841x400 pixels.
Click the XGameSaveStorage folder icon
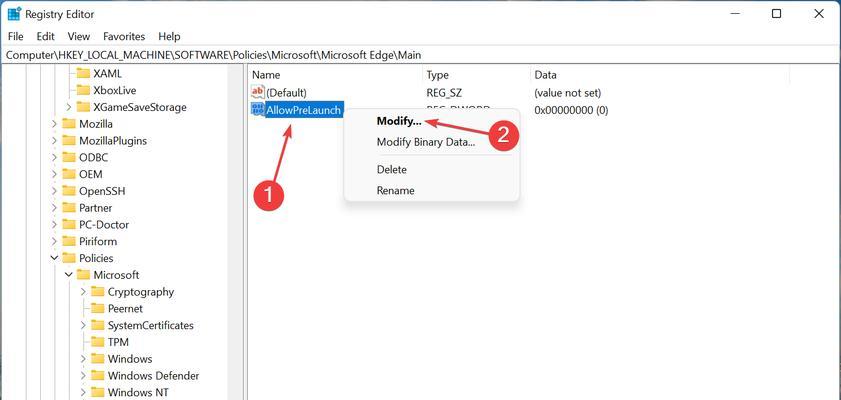(x=83, y=107)
